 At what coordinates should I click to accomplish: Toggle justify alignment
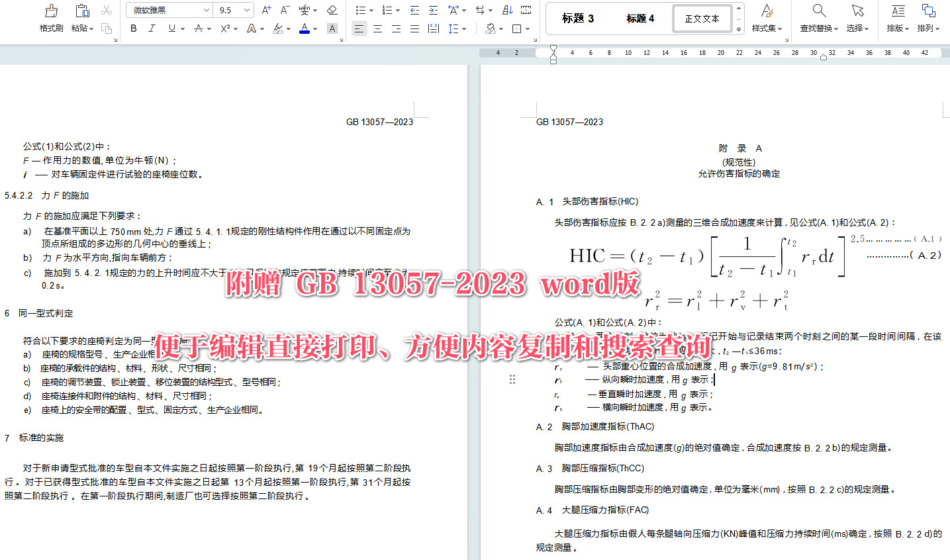coord(414,28)
